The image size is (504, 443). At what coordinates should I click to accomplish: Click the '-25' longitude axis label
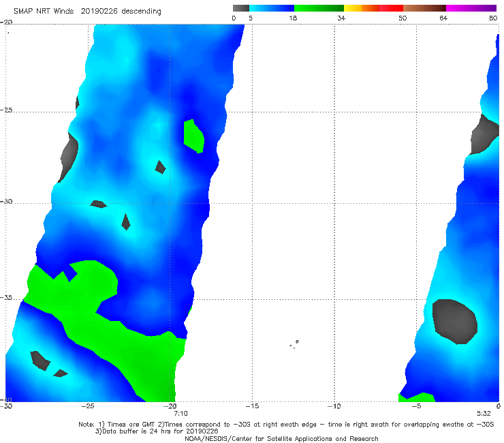click(88, 406)
